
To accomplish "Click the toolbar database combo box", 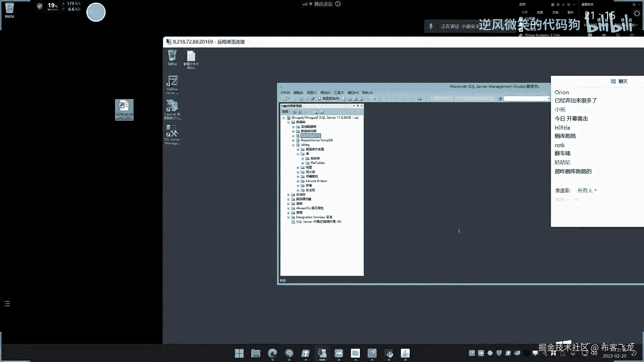I will [x=526, y=99].
